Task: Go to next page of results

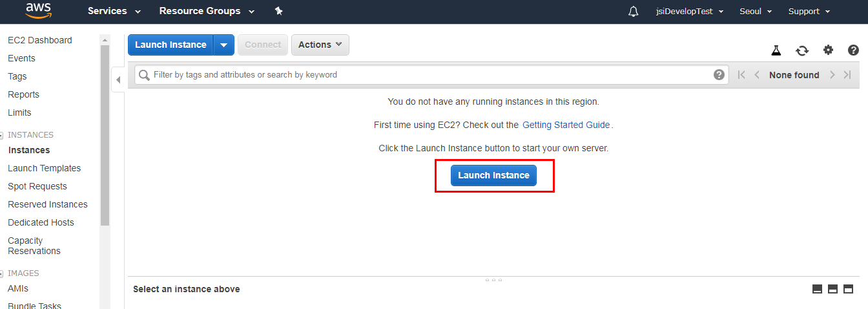Action: pyautogui.click(x=832, y=75)
